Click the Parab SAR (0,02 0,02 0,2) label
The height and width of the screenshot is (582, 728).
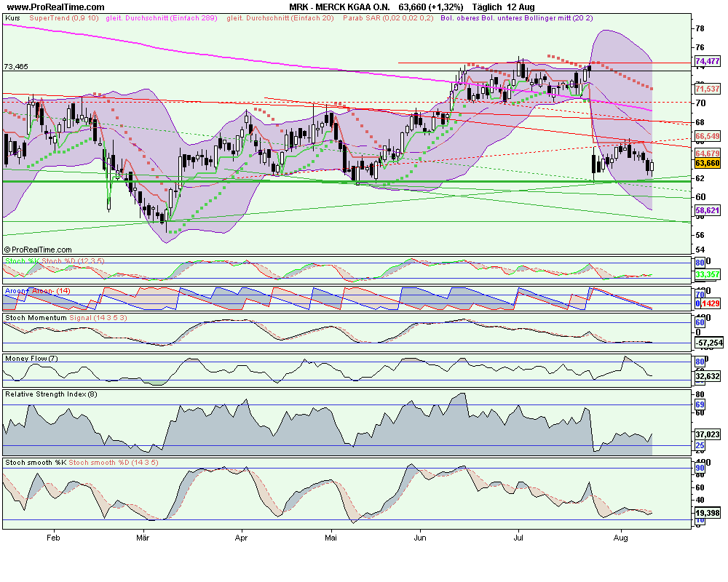tap(388, 18)
